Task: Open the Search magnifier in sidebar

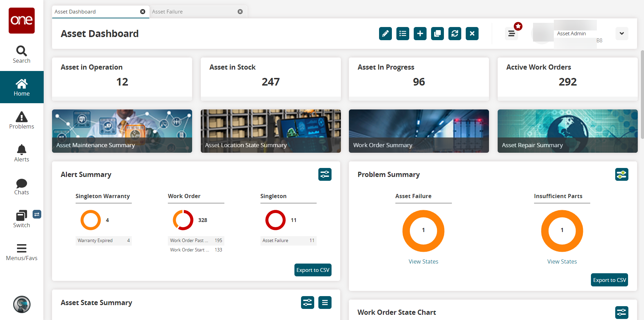Action: pos(22,54)
